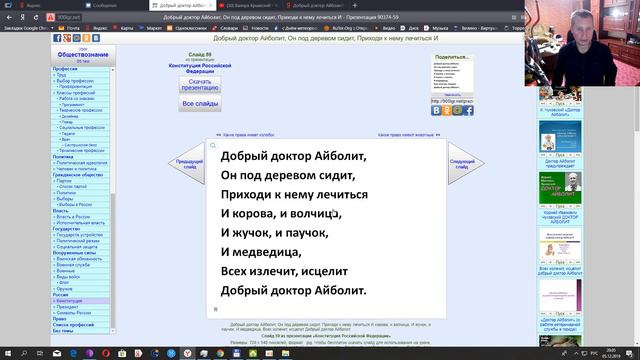Reload the page with the refresh icon

36,18
